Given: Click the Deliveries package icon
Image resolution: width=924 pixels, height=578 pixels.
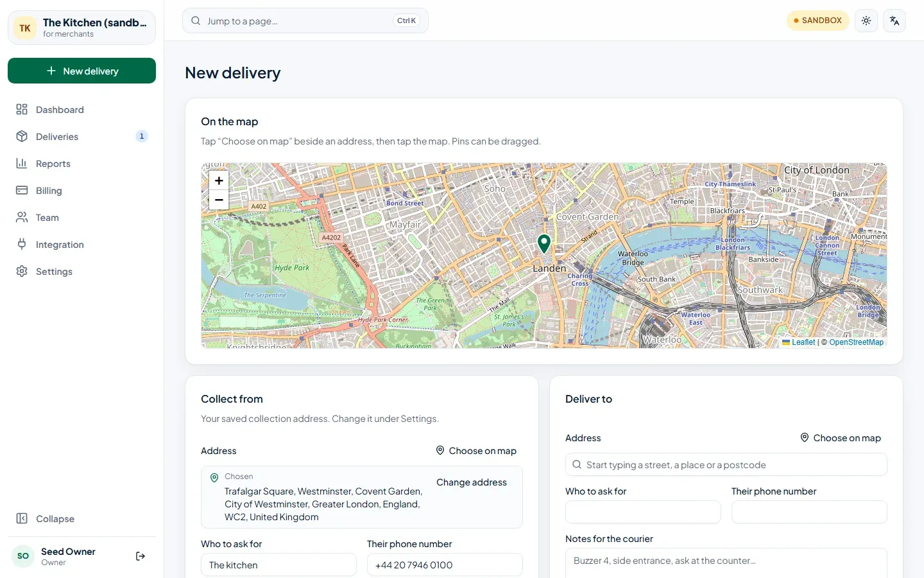Looking at the screenshot, I should tap(22, 136).
